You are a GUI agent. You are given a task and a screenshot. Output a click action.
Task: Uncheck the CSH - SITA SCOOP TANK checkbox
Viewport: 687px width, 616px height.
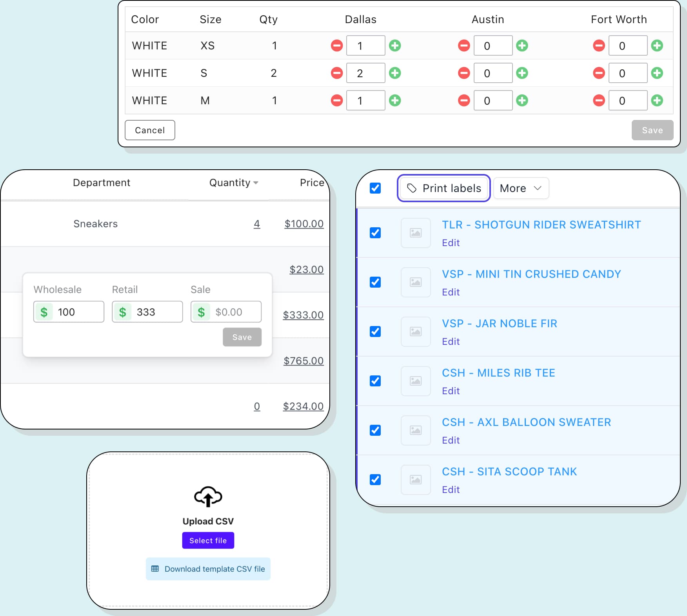click(375, 480)
